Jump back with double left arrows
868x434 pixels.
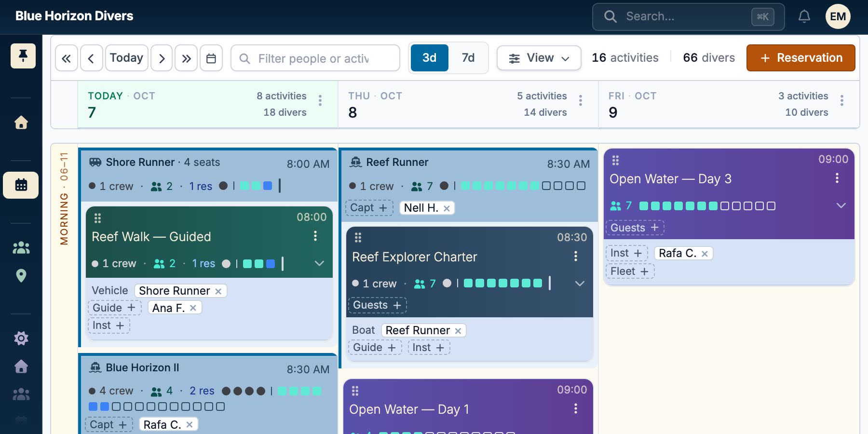pyautogui.click(x=67, y=58)
